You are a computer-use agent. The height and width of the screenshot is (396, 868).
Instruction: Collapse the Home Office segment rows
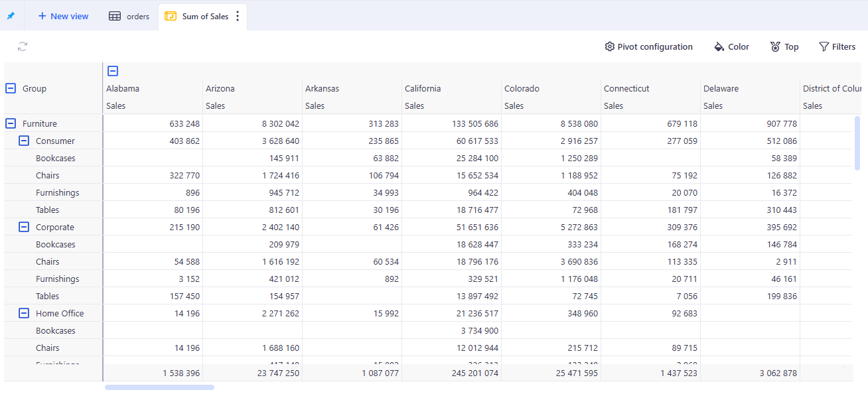tap(24, 313)
